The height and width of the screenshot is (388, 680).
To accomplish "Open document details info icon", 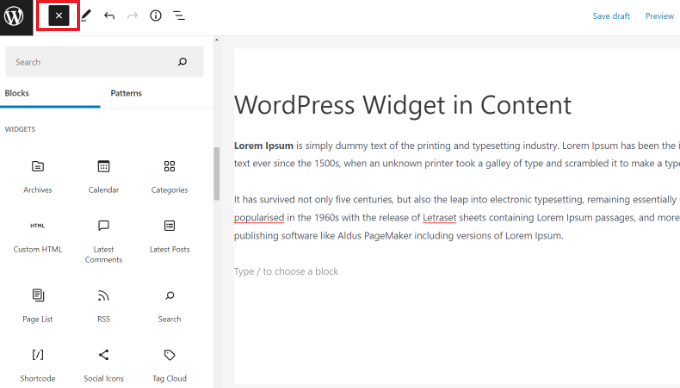I will click(x=156, y=16).
